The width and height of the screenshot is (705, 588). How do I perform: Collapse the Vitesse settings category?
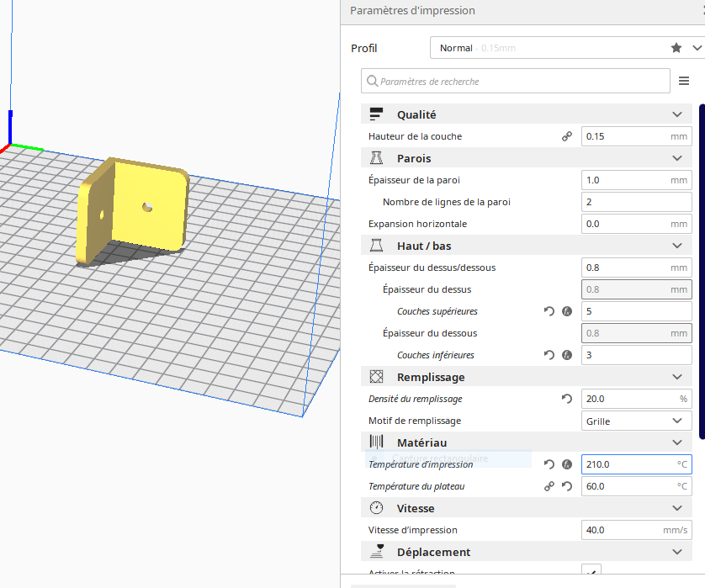676,508
